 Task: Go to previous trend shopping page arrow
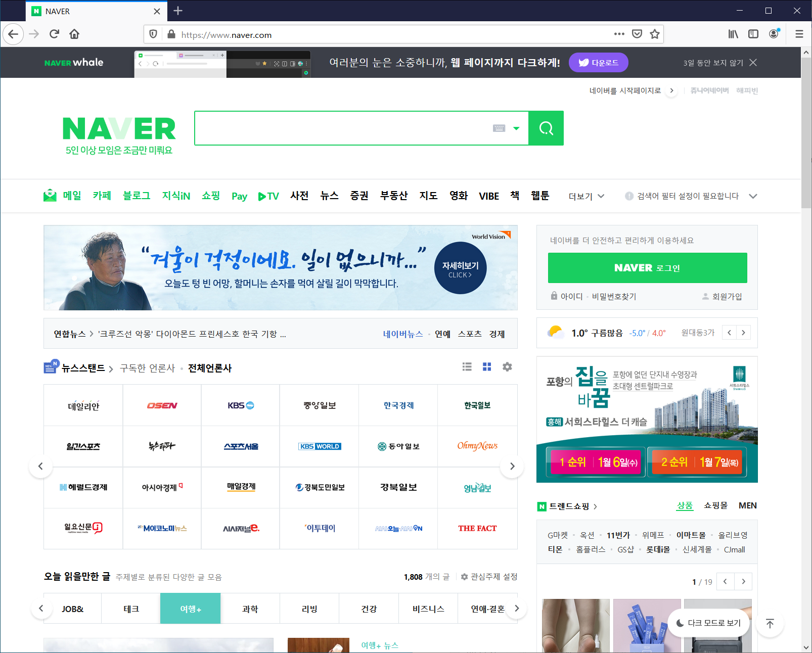click(726, 582)
